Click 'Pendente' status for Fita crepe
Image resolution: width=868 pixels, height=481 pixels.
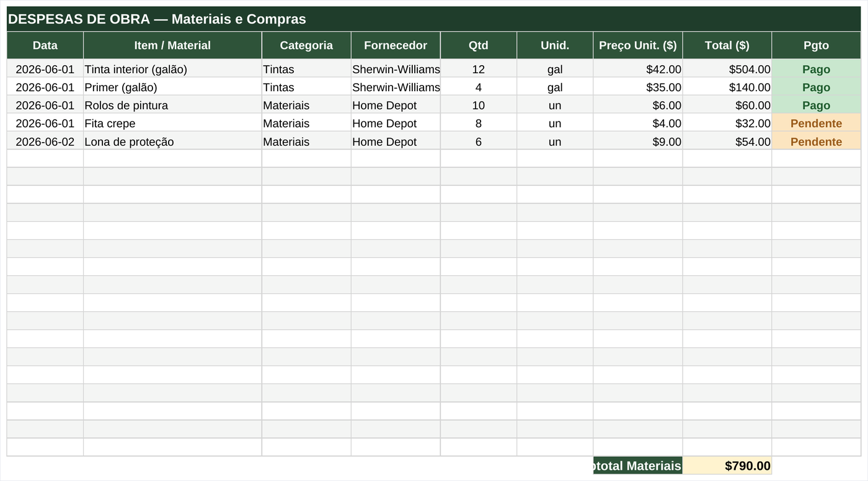[816, 123]
